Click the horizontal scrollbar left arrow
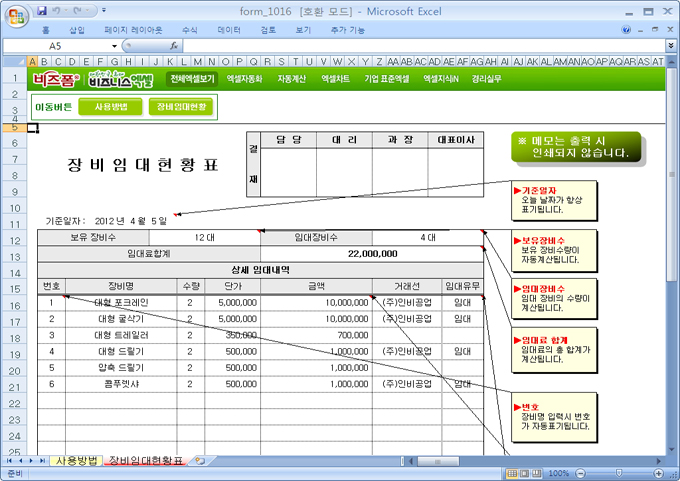Screen dimensions: 680x481 tap(411, 461)
